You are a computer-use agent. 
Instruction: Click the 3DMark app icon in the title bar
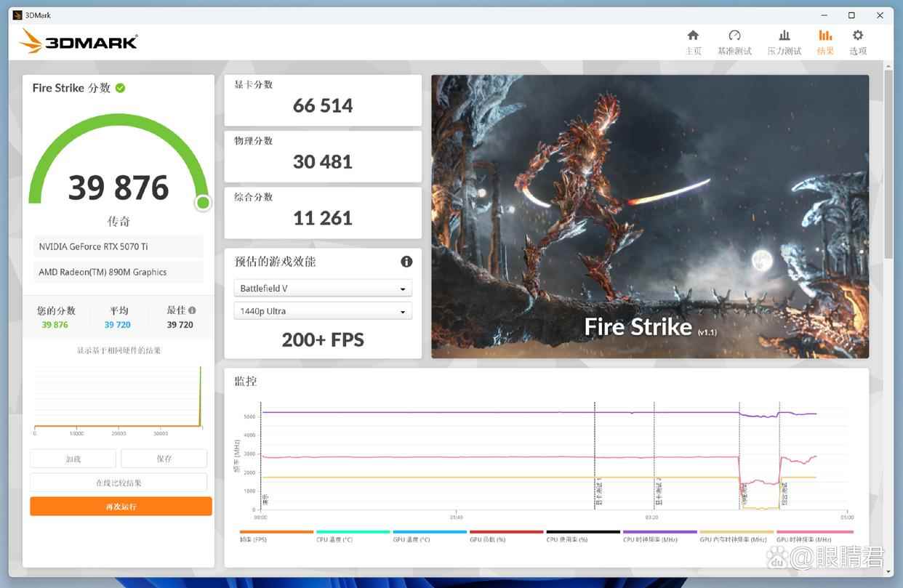pyautogui.click(x=18, y=15)
